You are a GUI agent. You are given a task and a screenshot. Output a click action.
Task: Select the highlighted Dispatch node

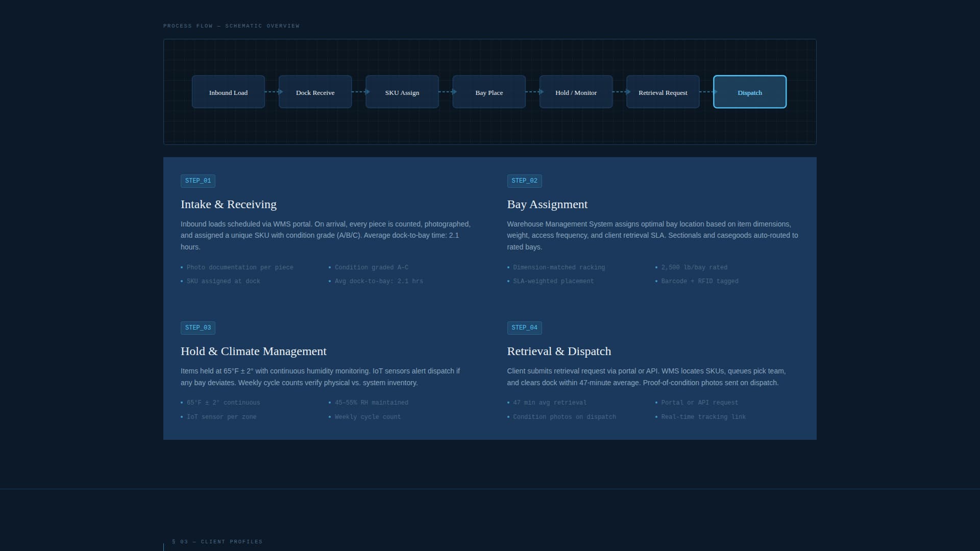pyautogui.click(x=750, y=92)
